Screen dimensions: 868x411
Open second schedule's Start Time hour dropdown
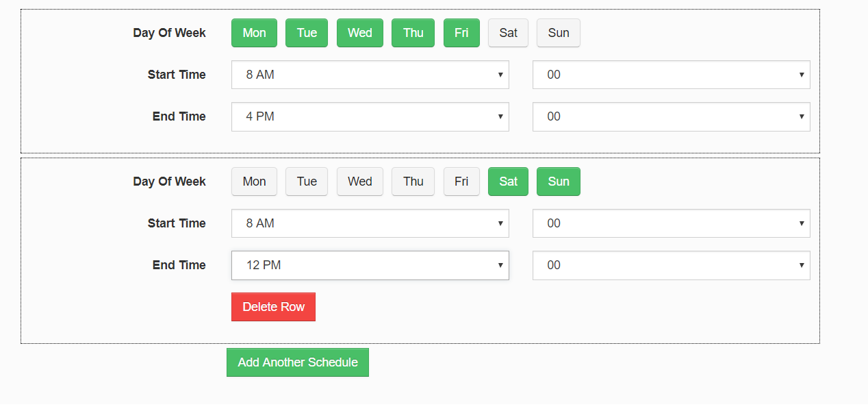(x=370, y=223)
